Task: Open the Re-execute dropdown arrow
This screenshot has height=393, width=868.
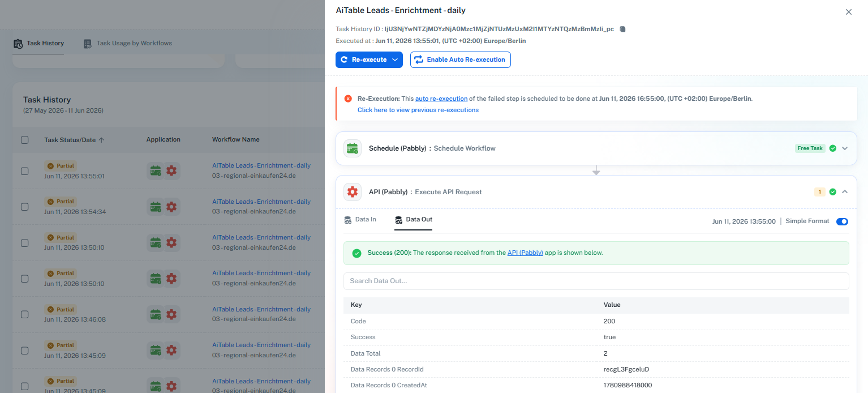Action: (x=395, y=59)
